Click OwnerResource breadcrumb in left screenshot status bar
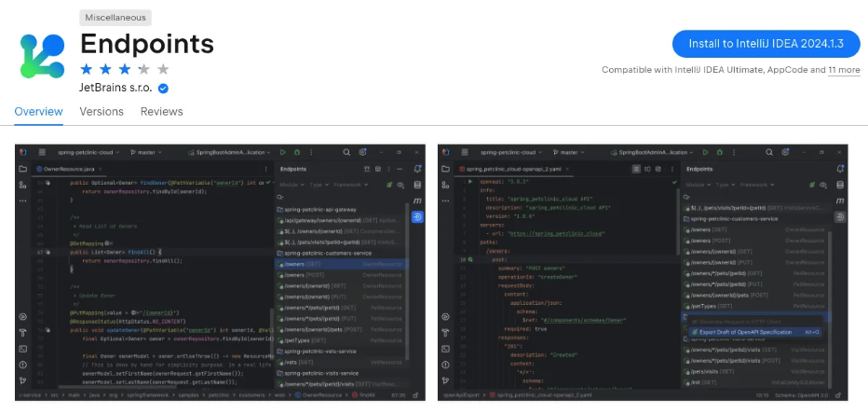This screenshot has height=414, width=868. 318,395
